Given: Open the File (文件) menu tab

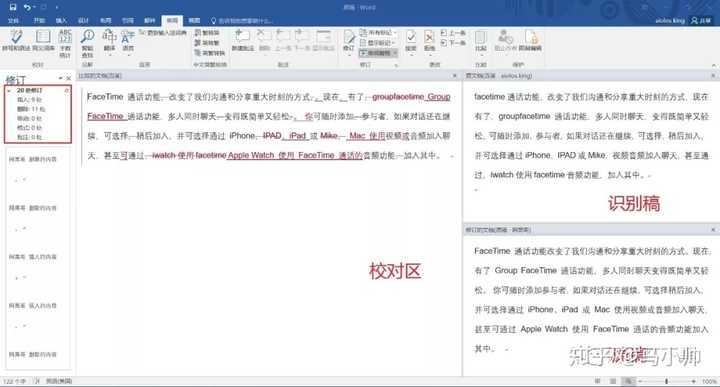Looking at the screenshot, I should pos(13,21).
